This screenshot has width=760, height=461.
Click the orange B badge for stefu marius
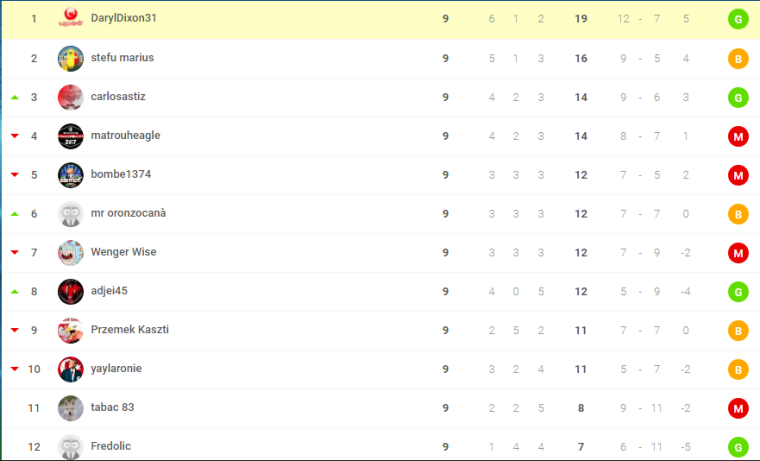tap(738, 59)
